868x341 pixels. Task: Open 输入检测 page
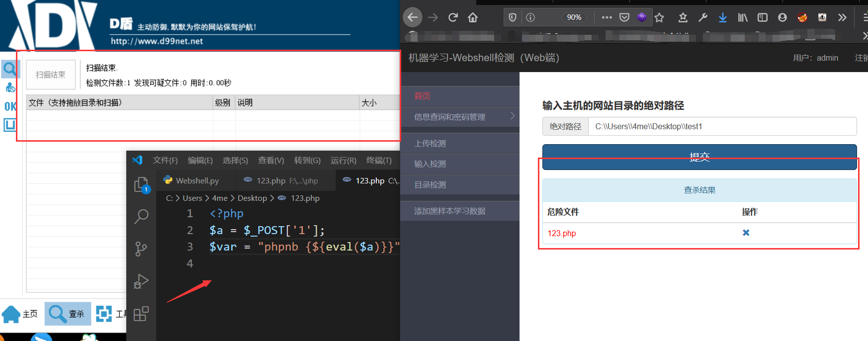point(460,164)
